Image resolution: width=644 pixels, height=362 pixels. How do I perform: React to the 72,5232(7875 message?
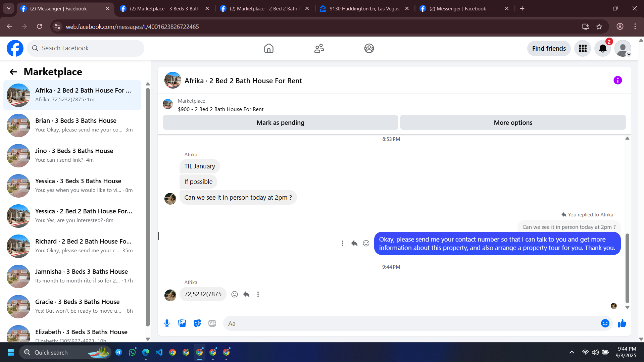click(x=235, y=294)
